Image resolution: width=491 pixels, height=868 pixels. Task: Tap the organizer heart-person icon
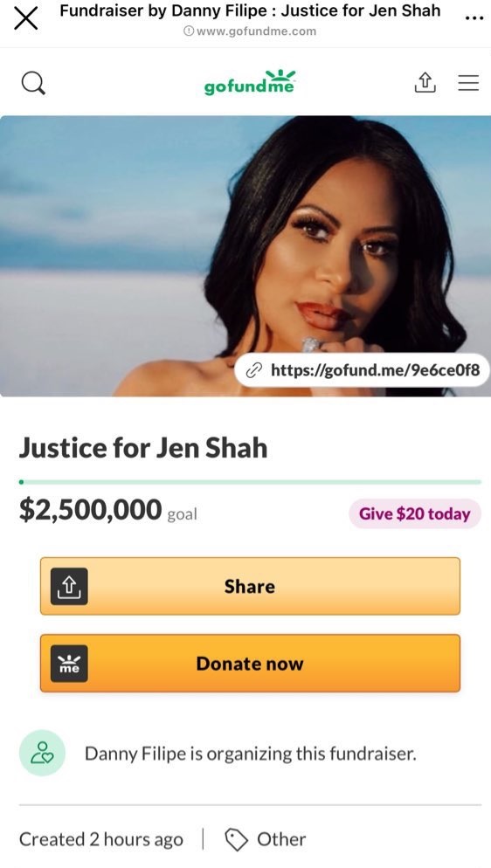[42, 753]
